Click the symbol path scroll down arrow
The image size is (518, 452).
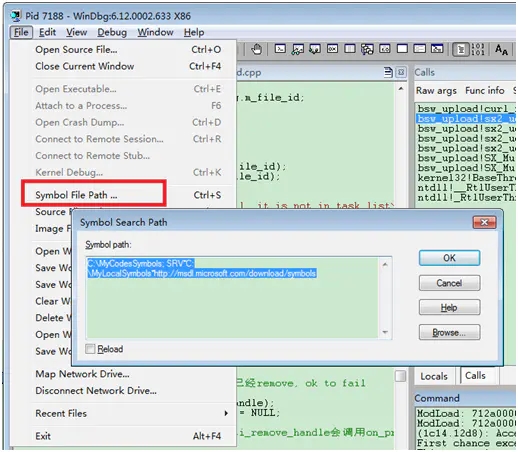click(x=385, y=332)
